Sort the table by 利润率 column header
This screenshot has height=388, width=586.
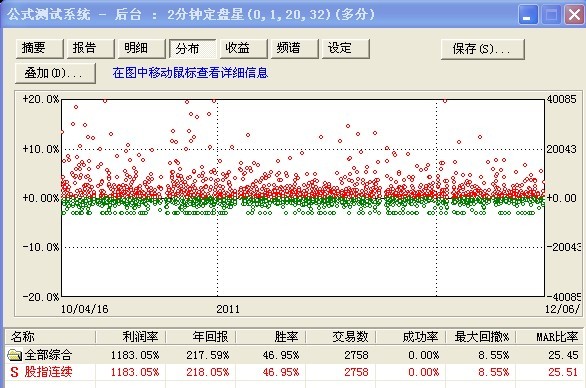(131, 337)
